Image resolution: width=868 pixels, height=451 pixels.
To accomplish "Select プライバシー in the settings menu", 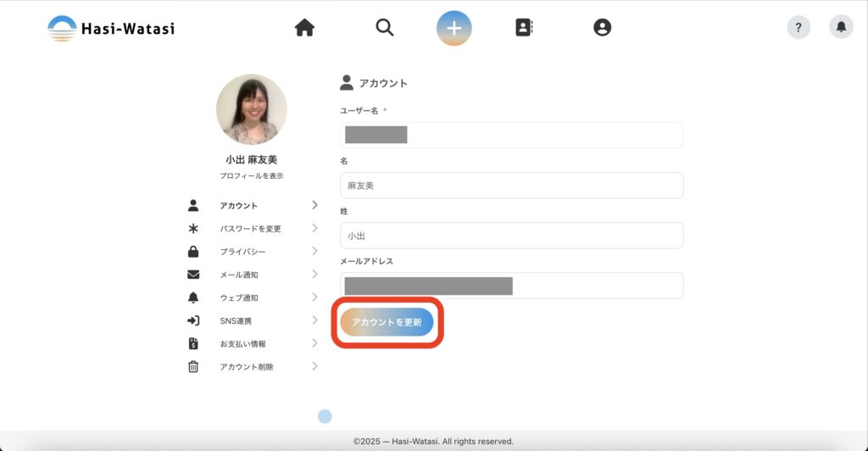I will click(x=242, y=252).
